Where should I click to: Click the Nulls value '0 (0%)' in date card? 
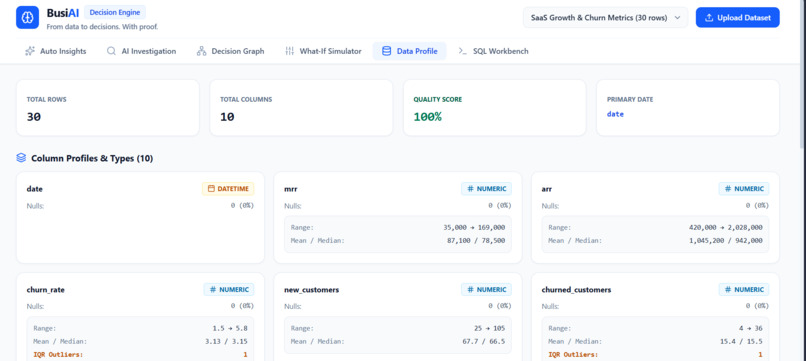point(242,205)
